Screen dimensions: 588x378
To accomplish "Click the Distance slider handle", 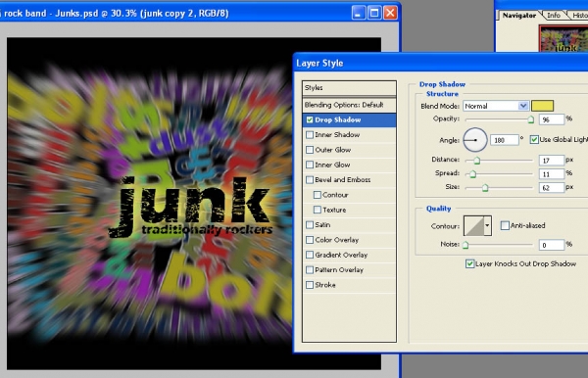I will click(x=476, y=161).
